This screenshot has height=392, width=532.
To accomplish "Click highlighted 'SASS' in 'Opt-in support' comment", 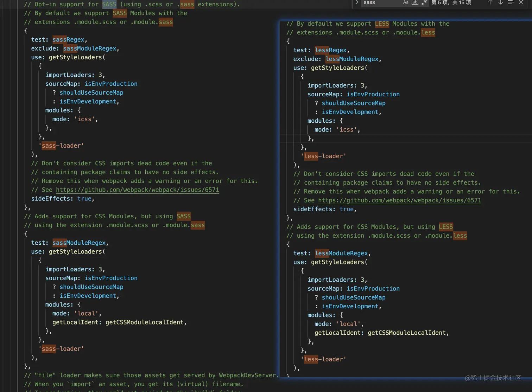I will coord(109,4).
